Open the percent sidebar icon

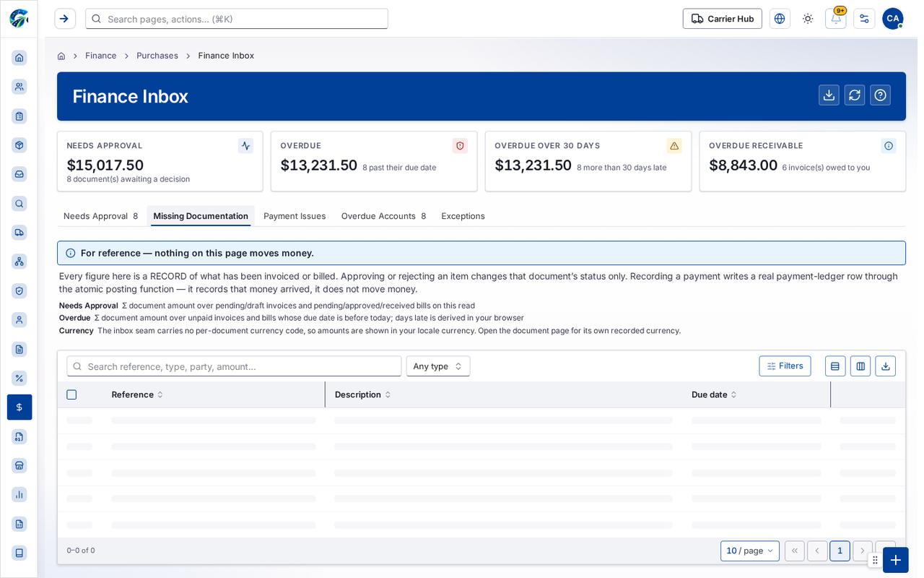19,378
